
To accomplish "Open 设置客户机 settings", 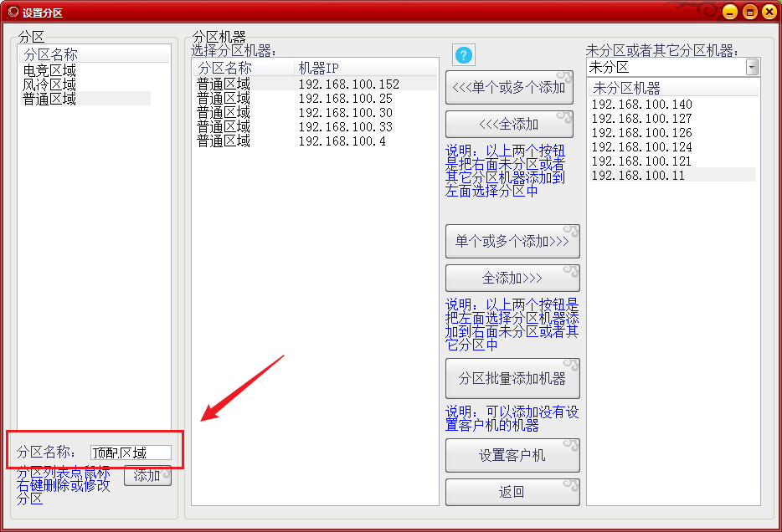I will point(512,455).
